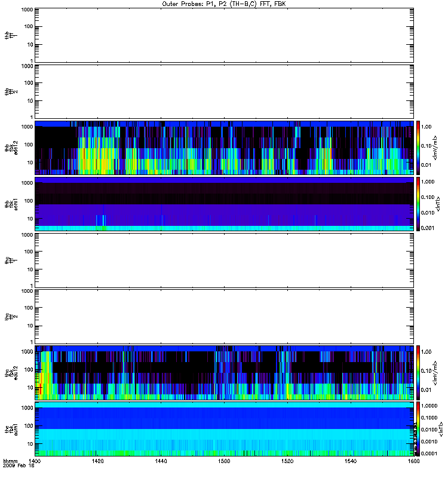Click the '<|mV/m|>' unit label beside thb edc12 color bar
Screen dimensions: 448x478
pos(435,148)
